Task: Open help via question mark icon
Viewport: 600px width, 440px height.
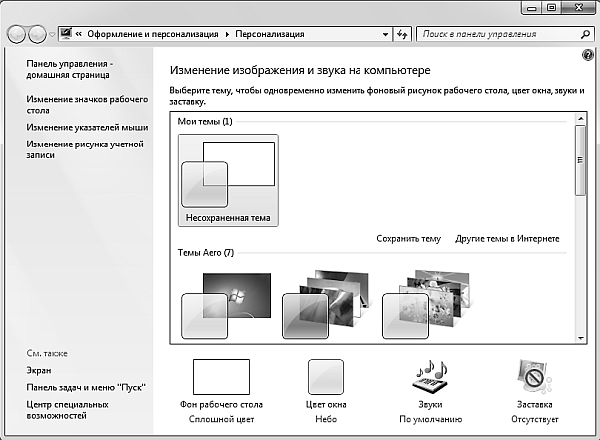Action: (587, 55)
